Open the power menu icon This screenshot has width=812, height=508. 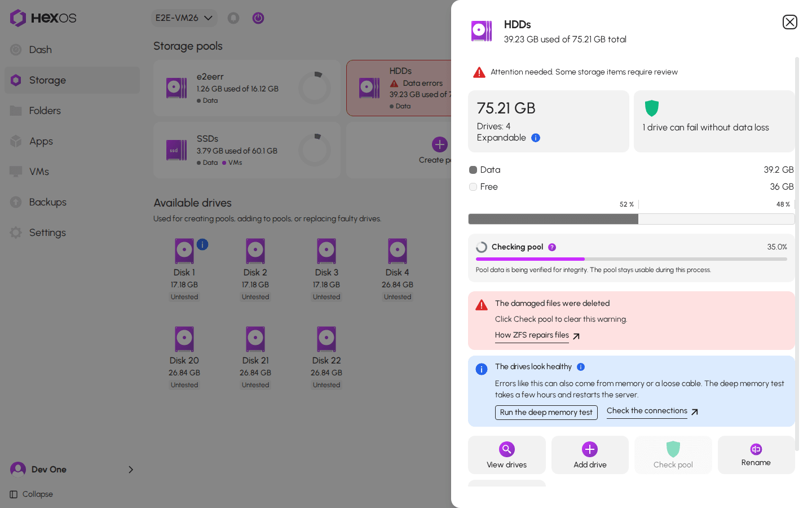click(258, 18)
